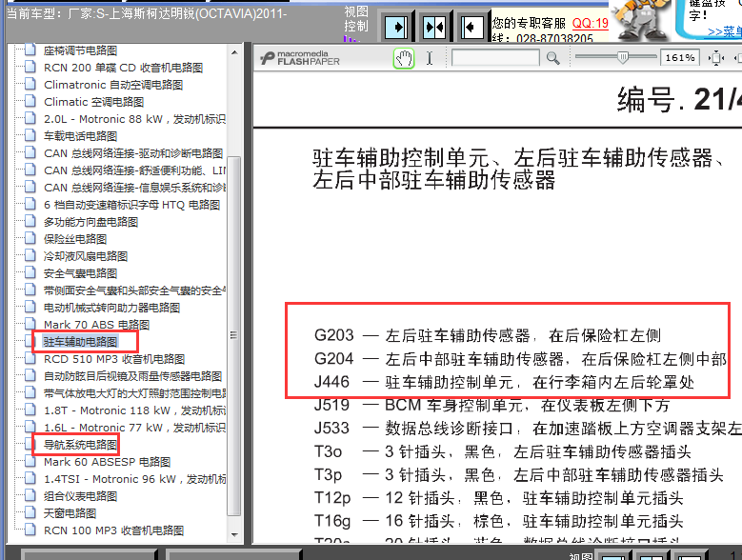Adjust the FlashPaper zoom slider handle
Screen dimensions: 742x560
click(623, 58)
